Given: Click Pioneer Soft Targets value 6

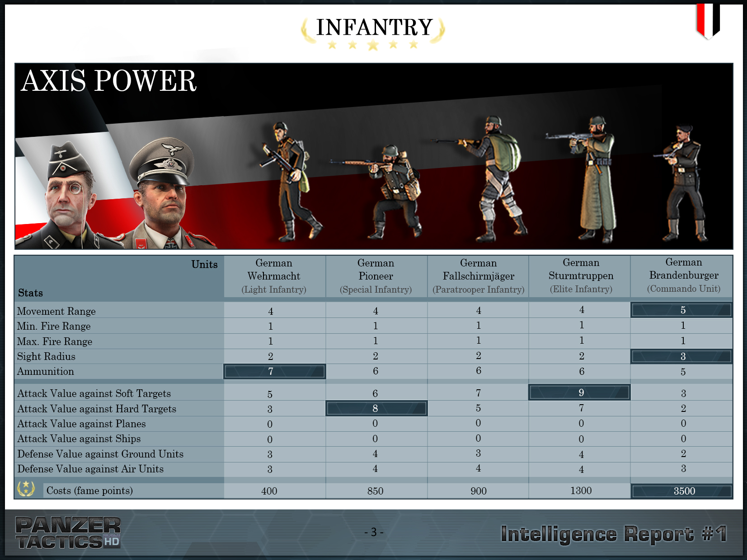Looking at the screenshot, I should click(x=375, y=393).
